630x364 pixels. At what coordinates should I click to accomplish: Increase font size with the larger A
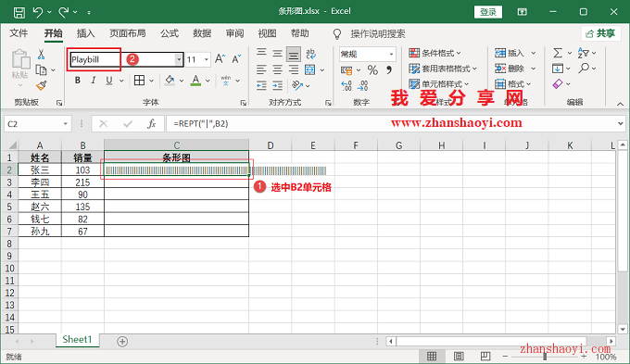click(220, 59)
